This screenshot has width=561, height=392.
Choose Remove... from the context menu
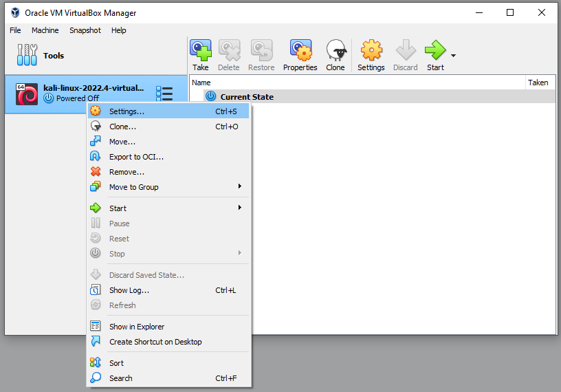click(x=126, y=172)
